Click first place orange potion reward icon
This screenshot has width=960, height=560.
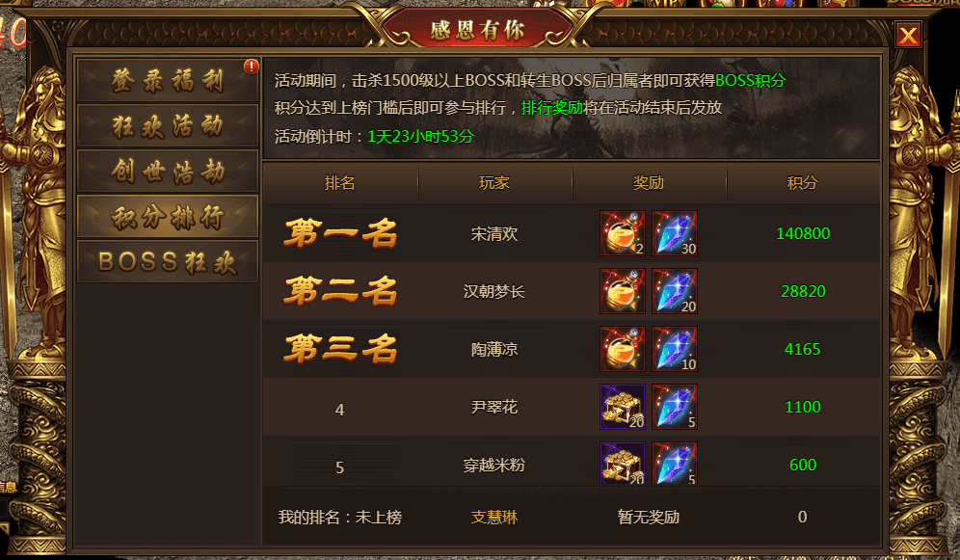[622, 233]
